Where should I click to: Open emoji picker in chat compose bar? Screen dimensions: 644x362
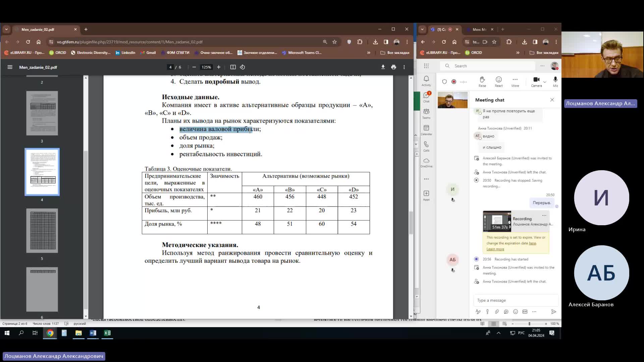click(x=516, y=312)
